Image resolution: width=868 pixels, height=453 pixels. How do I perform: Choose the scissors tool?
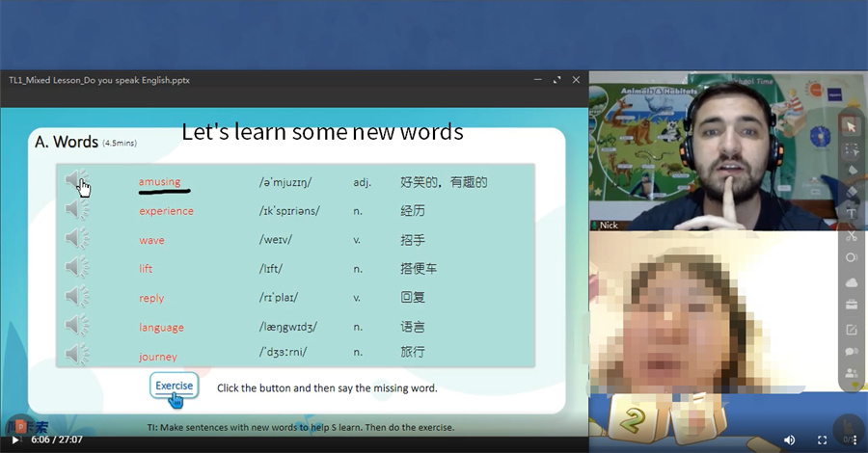point(851,236)
